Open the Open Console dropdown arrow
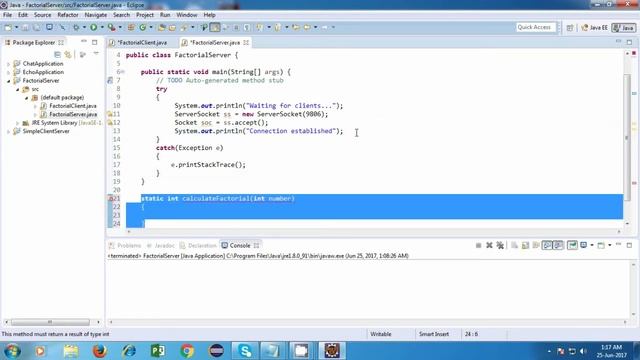Screen dimensions: 640x360 (609, 245)
